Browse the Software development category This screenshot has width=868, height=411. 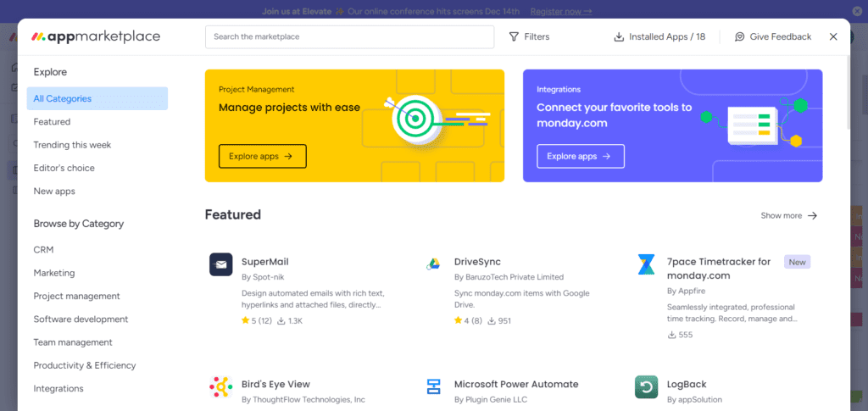pyautogui.click(x=81, y=319)
